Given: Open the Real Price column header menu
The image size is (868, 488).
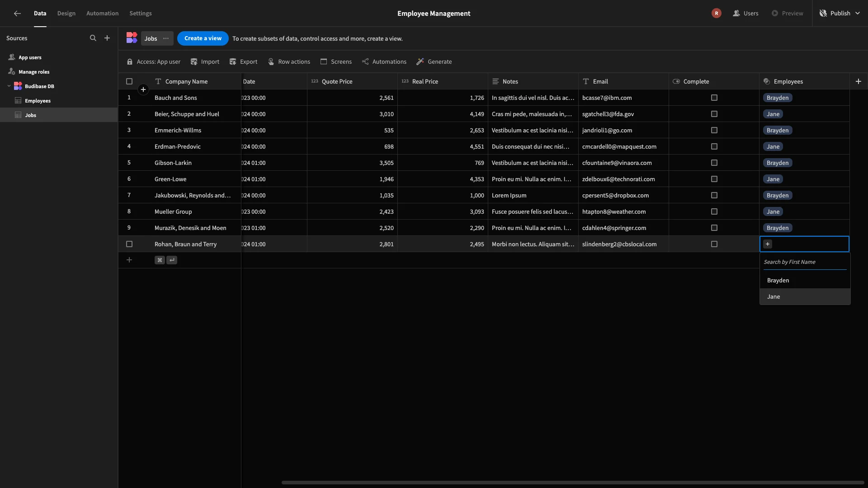Looking at the screenshot, I should point(443,81).
